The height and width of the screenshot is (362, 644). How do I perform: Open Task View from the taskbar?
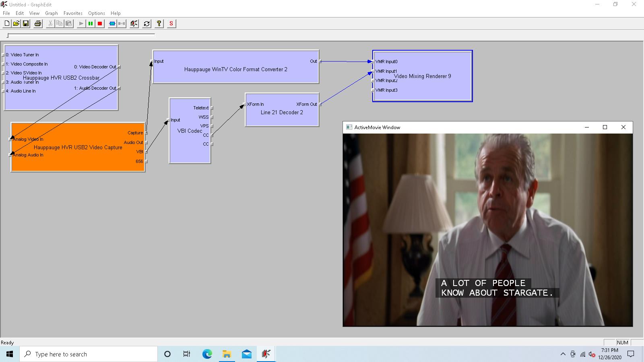(x=187, y=354)
